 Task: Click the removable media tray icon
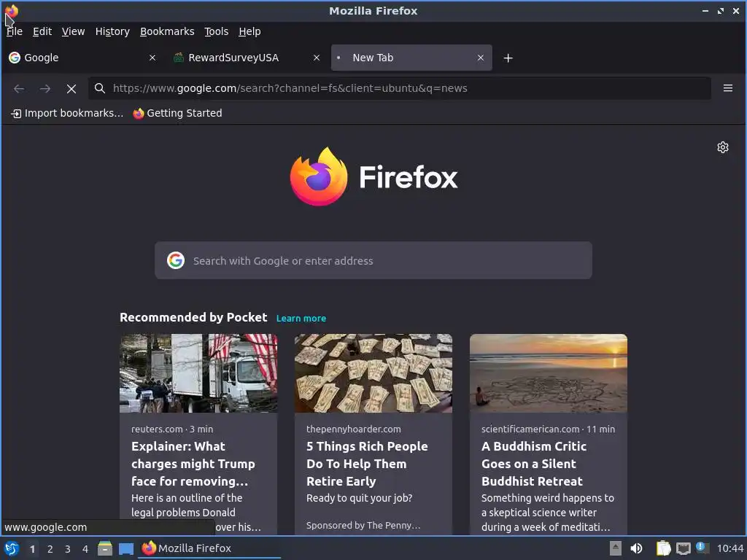(616, 548)
